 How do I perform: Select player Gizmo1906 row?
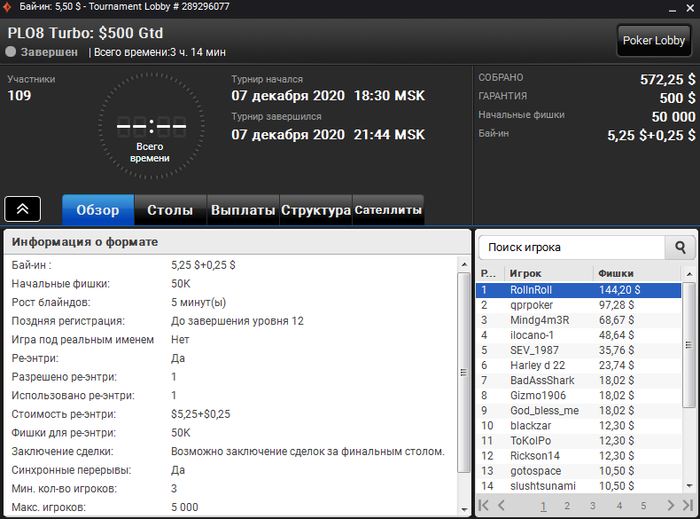coord(579,395)
